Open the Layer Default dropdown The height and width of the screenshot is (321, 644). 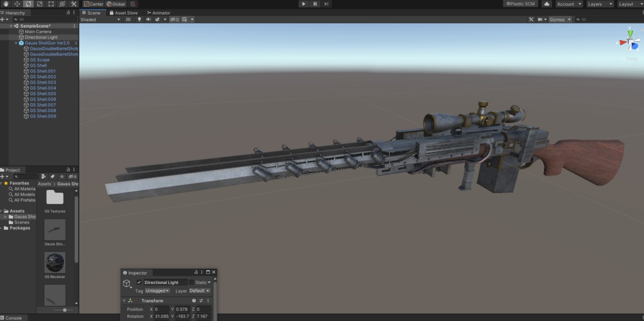(x=199, y=291)
